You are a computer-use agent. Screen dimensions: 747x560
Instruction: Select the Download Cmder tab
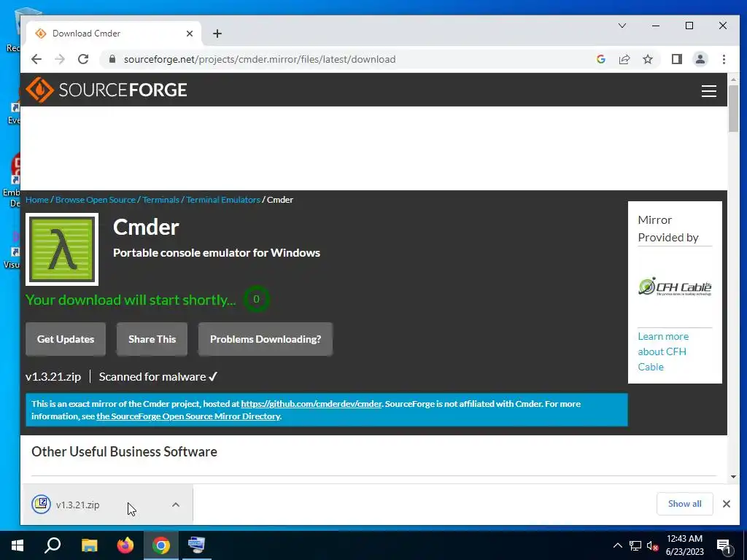click(115, 34)
